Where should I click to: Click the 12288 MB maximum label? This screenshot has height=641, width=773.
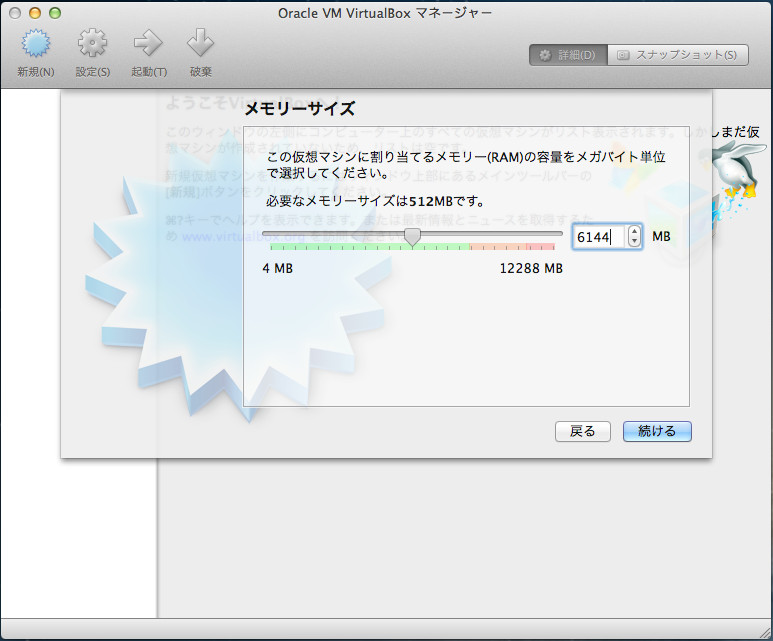[x=531, y=269]
